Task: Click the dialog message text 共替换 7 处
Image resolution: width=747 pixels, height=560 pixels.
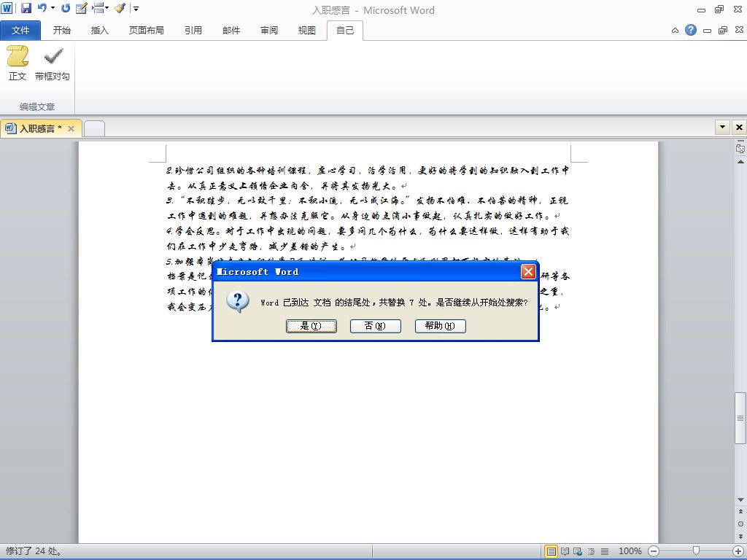Action: click(404, 303)
